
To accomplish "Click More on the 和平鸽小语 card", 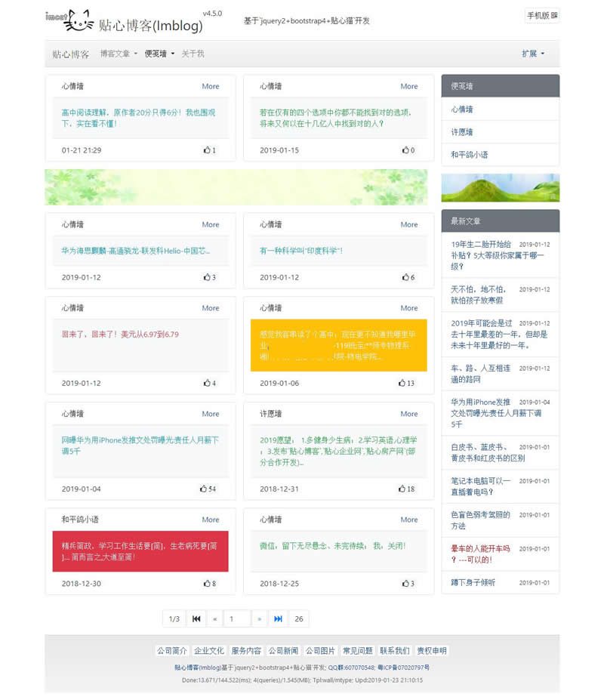I will coord(210,520).
